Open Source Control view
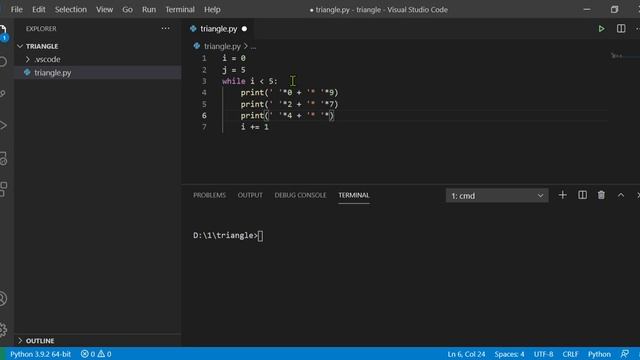The image size is (640, 360). pos(3,93)
